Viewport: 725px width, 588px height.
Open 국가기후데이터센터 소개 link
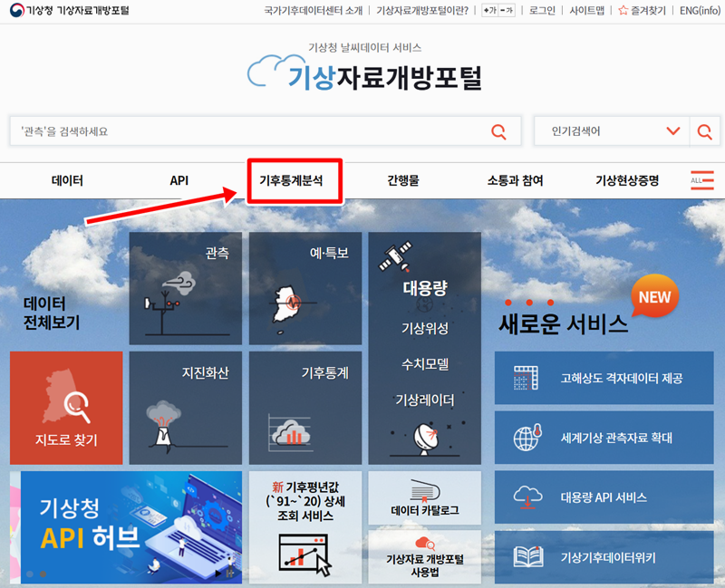tap(313, 10)
